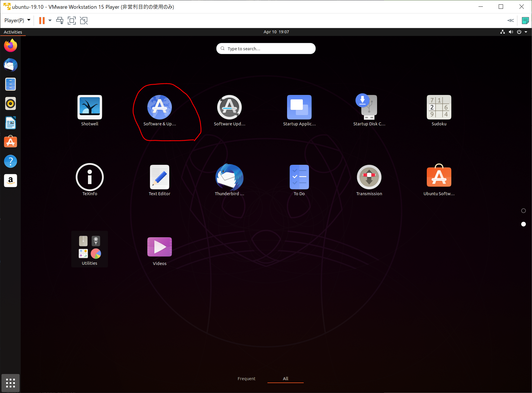This screenshot has width=532, height=393.
Task: Launch Transmission torrent client
Action: click(369, 180)
